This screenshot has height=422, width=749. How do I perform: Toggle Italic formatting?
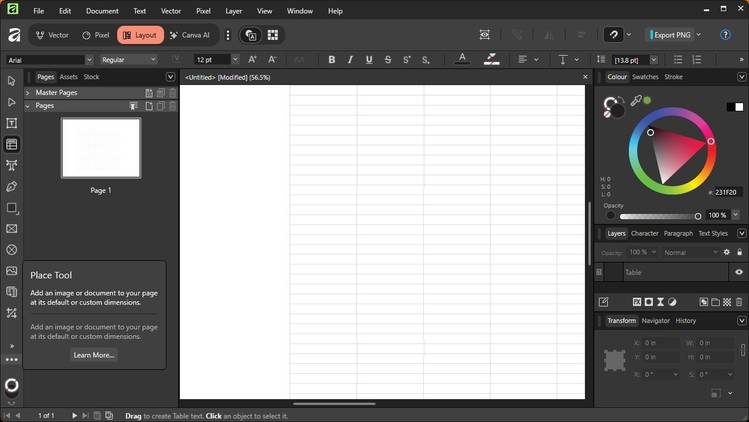click(x=350, y=59)
